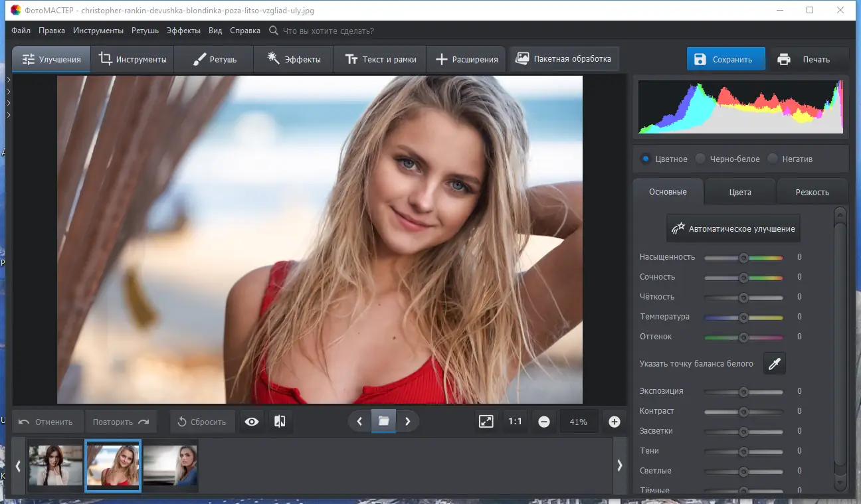Click the fit-to-screen icon
This screenshot has width=861, height=504.
486,422
